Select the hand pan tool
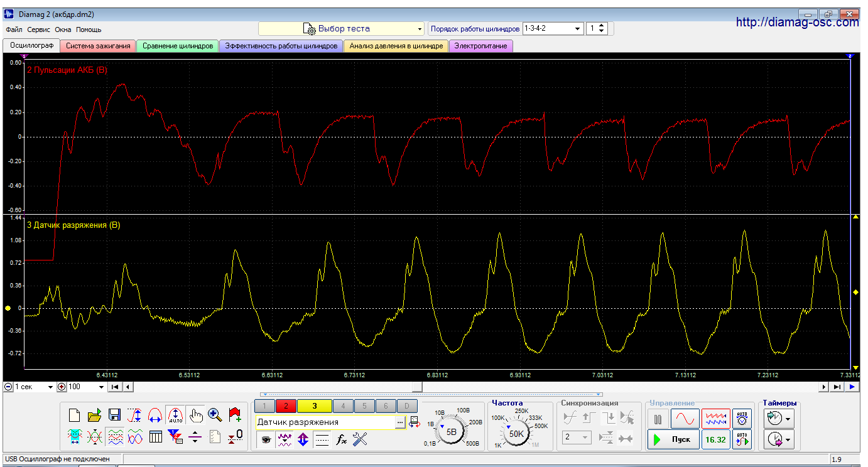This screenshot has width=868, height=467. [x=195, y=415]
